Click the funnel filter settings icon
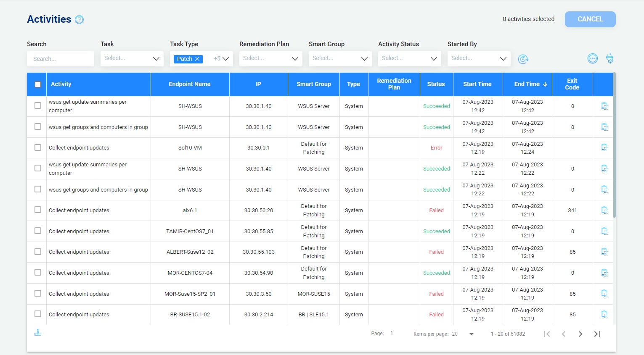Viewport: 644px width, 355px height. 610,59
